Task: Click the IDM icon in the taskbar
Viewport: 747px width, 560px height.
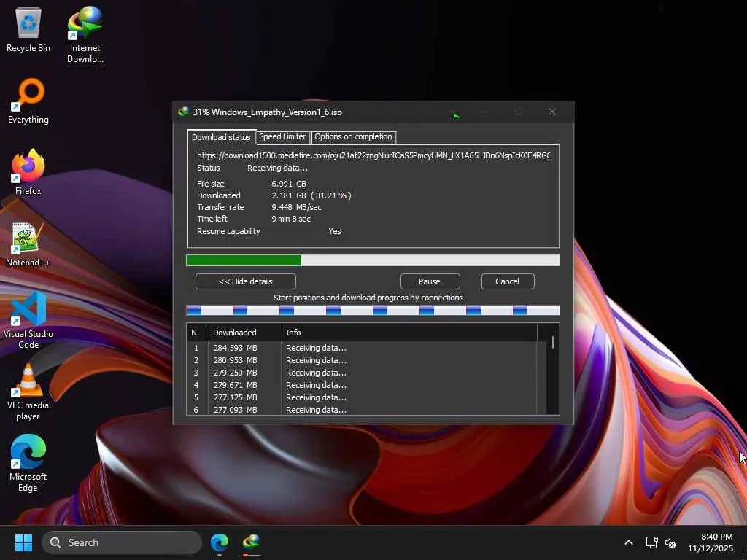Action: tap(252, 542)
